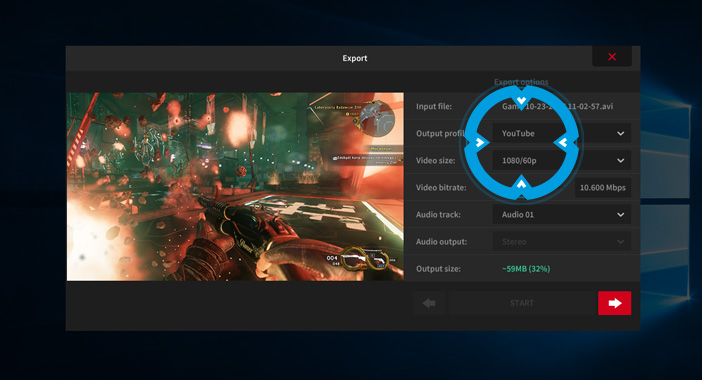Viewport: 702px width, 380px height.
Task: Click the disabled Audio output Stereo dropdown
Action: click(561, 242)
